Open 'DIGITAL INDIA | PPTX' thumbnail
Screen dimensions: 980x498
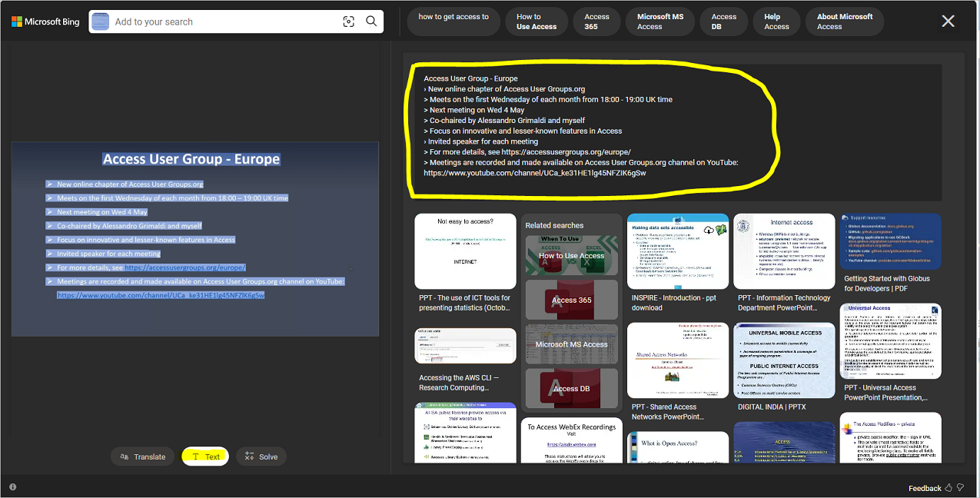[784, 360]
